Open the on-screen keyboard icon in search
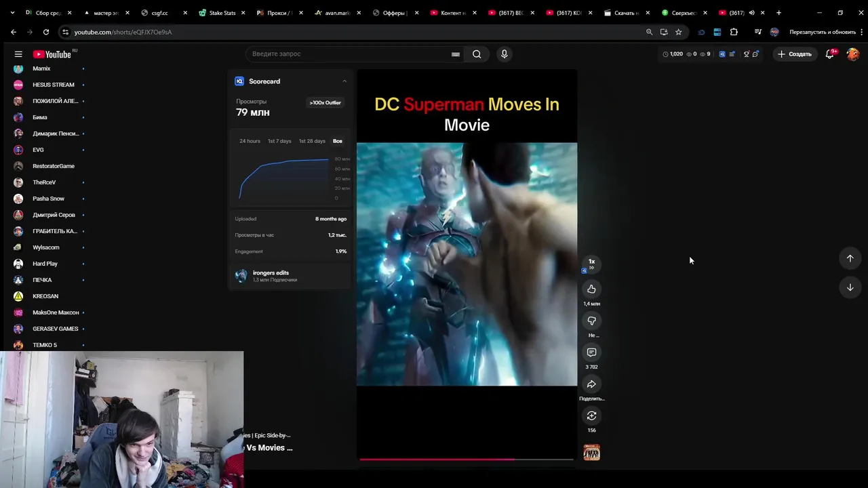868x488 pixels. (456, 54)
